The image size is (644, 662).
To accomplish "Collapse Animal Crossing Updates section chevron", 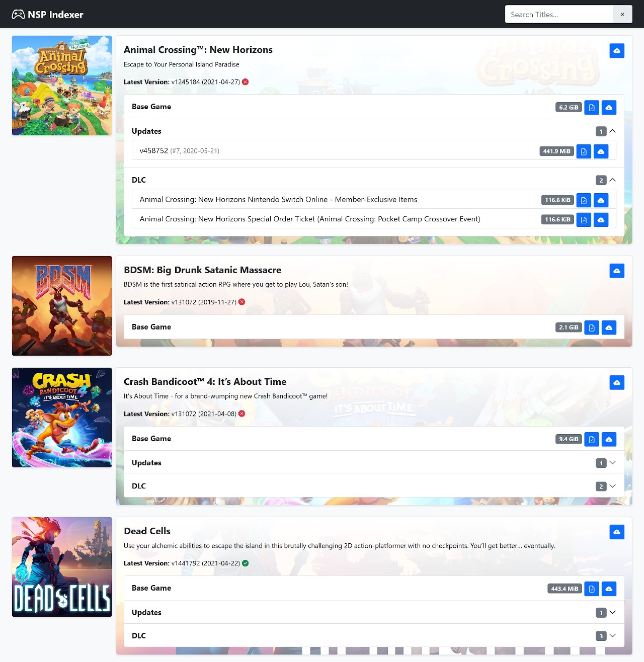I will click(612, 131).
